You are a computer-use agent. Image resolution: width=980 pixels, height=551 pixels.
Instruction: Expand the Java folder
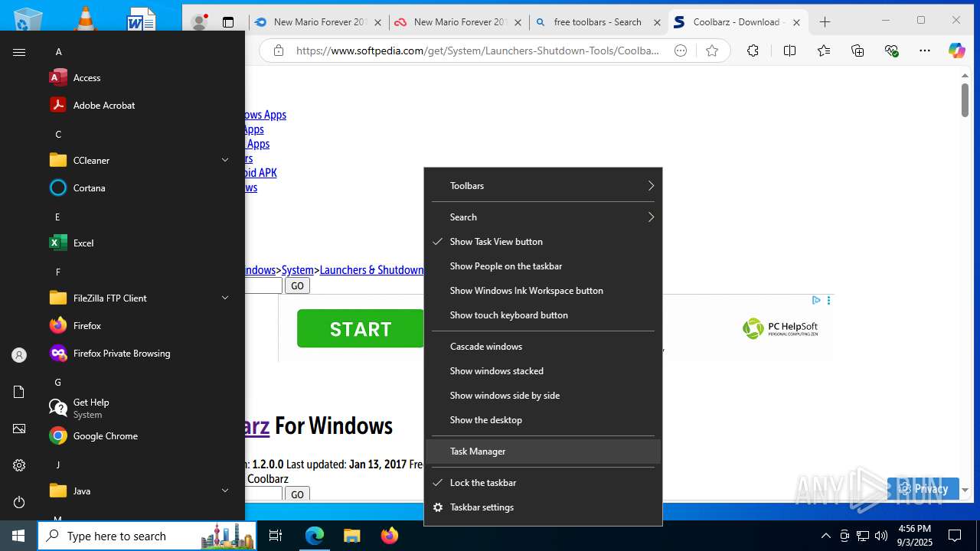click(138, 491)
